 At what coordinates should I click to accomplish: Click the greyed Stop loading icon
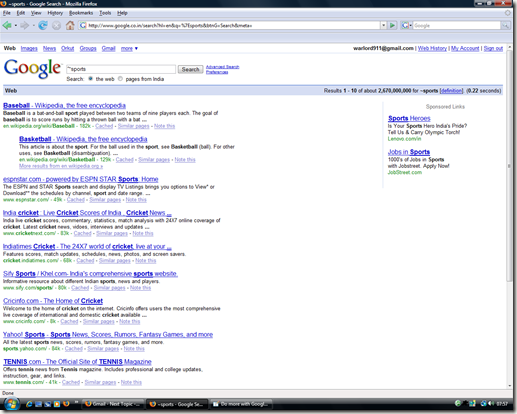56,26
